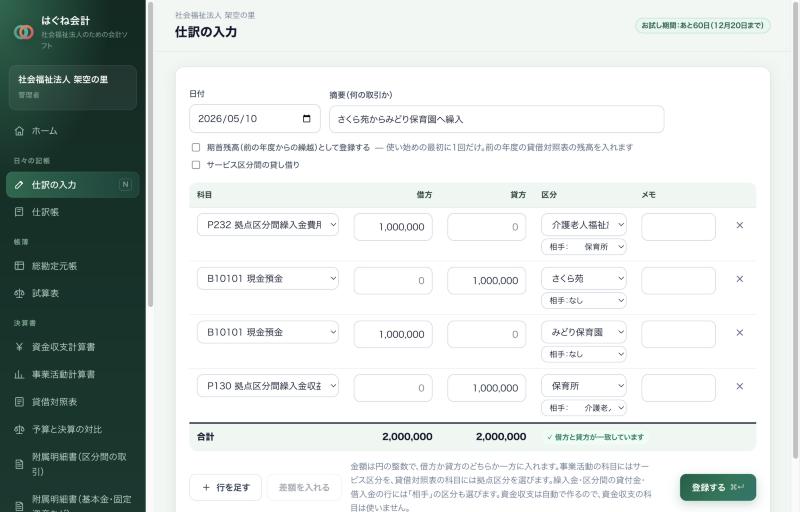Open the P232 account dropdown

[268, 225]
